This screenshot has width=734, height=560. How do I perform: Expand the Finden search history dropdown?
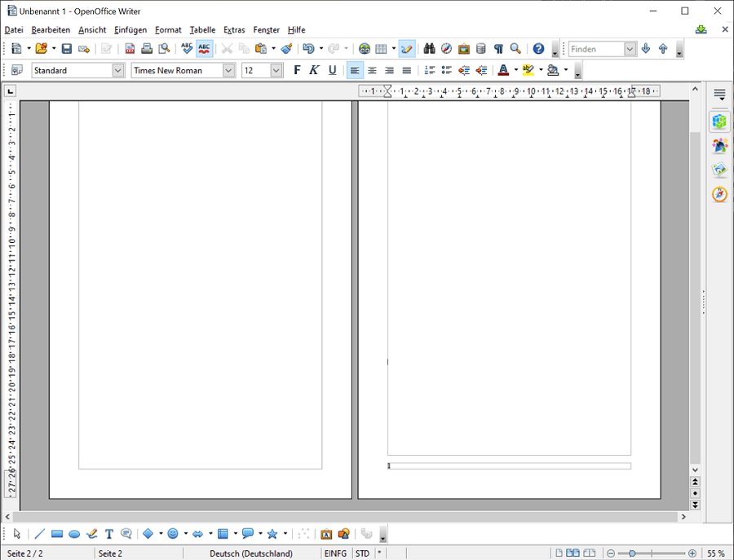(630, 49)
